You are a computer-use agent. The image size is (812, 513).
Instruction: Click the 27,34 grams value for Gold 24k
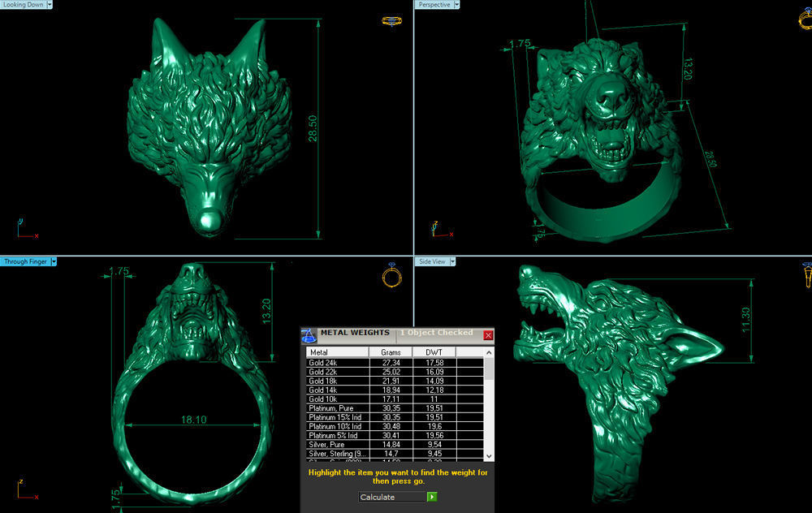pos(391,363)
